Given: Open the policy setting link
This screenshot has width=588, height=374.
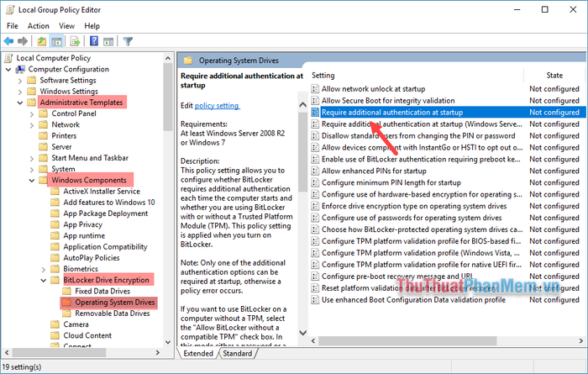Looking at the screenshot, I should point(217,105).
